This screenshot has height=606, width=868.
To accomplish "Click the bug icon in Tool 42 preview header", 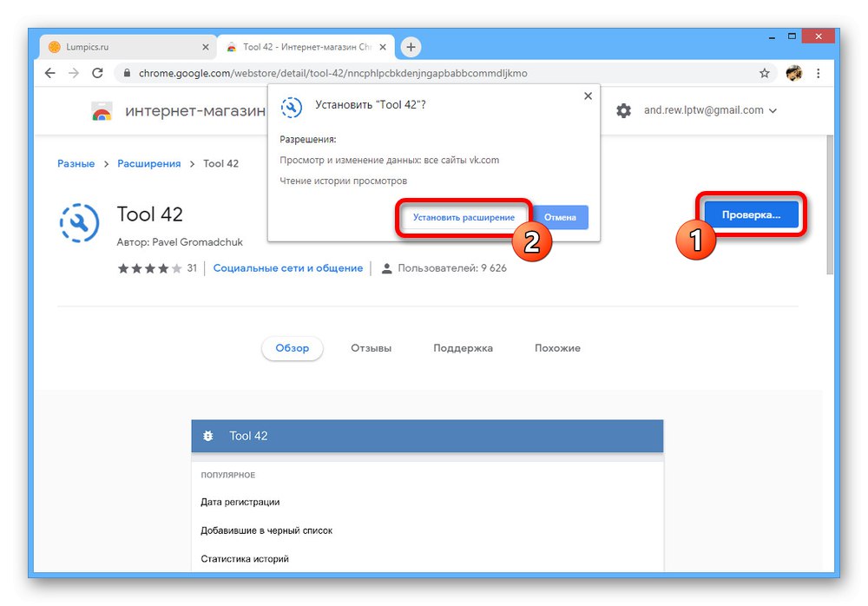I will [x=208, y=436].
